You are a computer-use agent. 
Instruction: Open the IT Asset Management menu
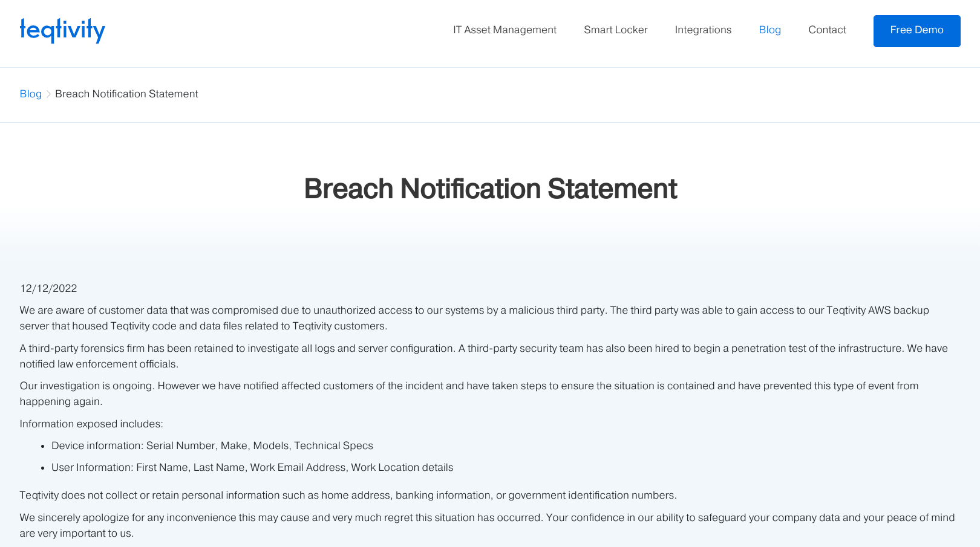pyautogui.click(x=505, y=30)
